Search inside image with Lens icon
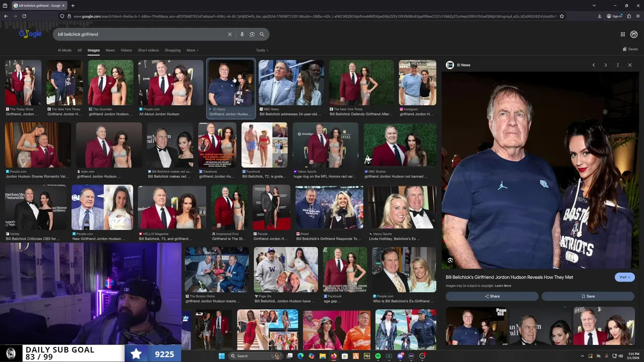Viewport: 644px width, 362px height. (450, 260)
